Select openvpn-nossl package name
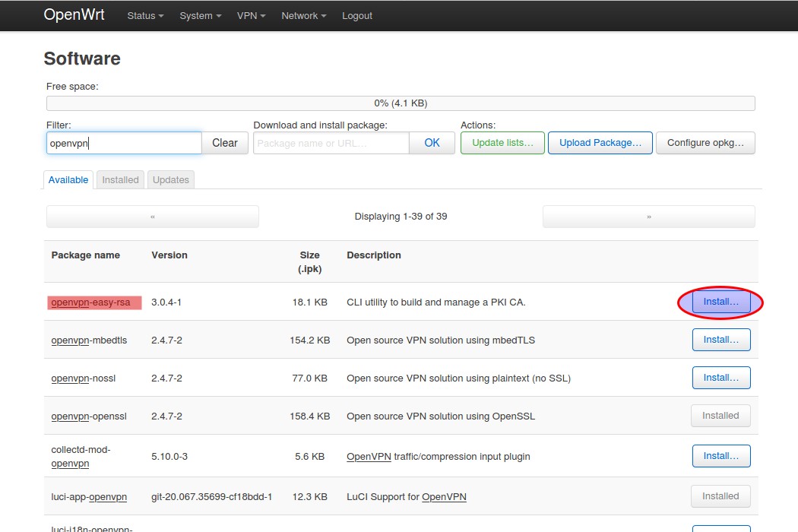 point(84,378)
